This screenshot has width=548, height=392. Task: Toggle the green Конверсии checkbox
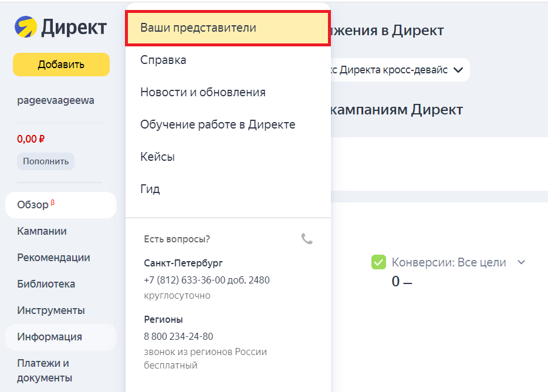click(378, 262)
